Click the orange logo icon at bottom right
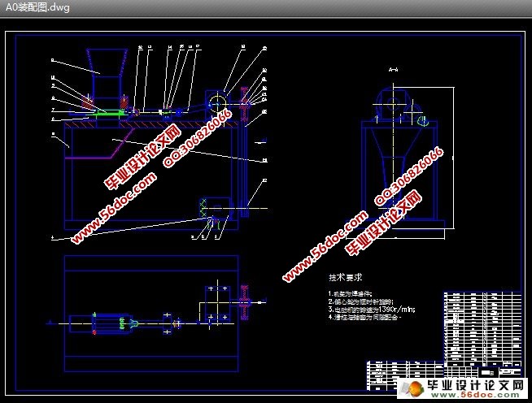This screenshot has width=532, height=403. 417,388
